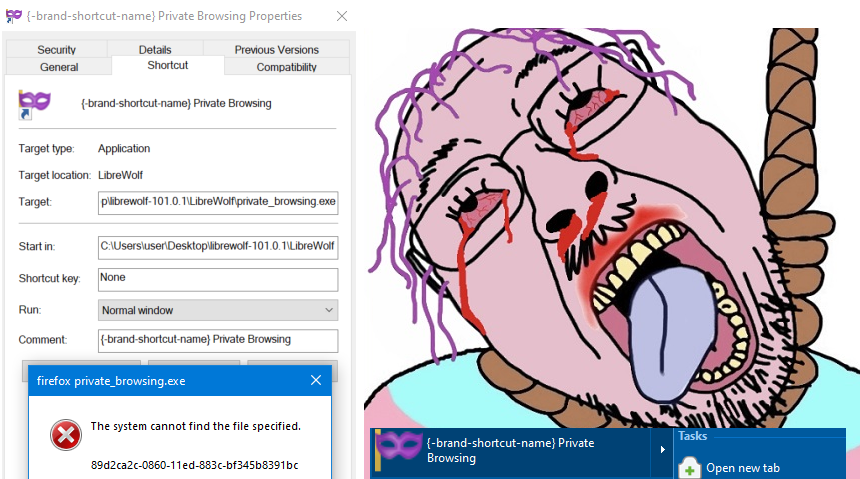The image size is (860, 479).
Task: Click the '{-brand-shortcut-name} Private Browsing' jump list entry
Action: pyautogui.click(x=511, y=450)
